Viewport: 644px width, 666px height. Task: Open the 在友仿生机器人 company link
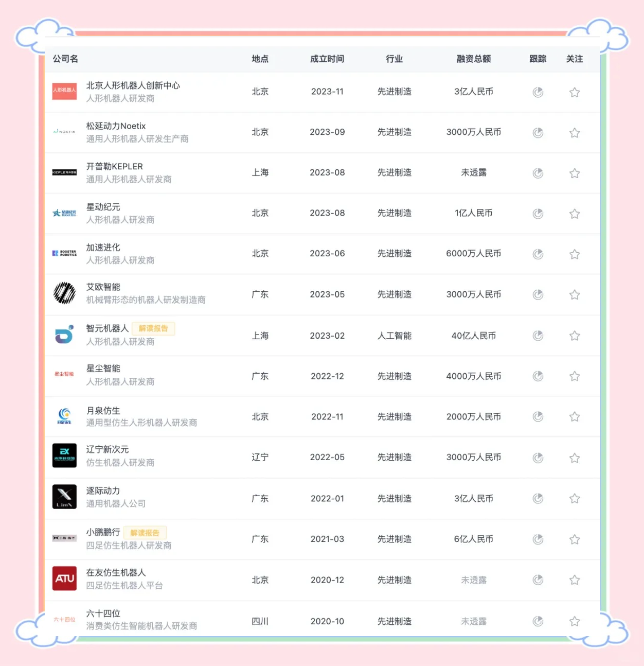(116, 573)
